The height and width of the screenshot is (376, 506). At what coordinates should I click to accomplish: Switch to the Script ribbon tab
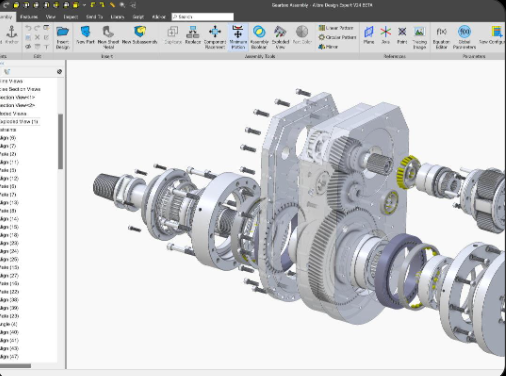pos(138,17)
